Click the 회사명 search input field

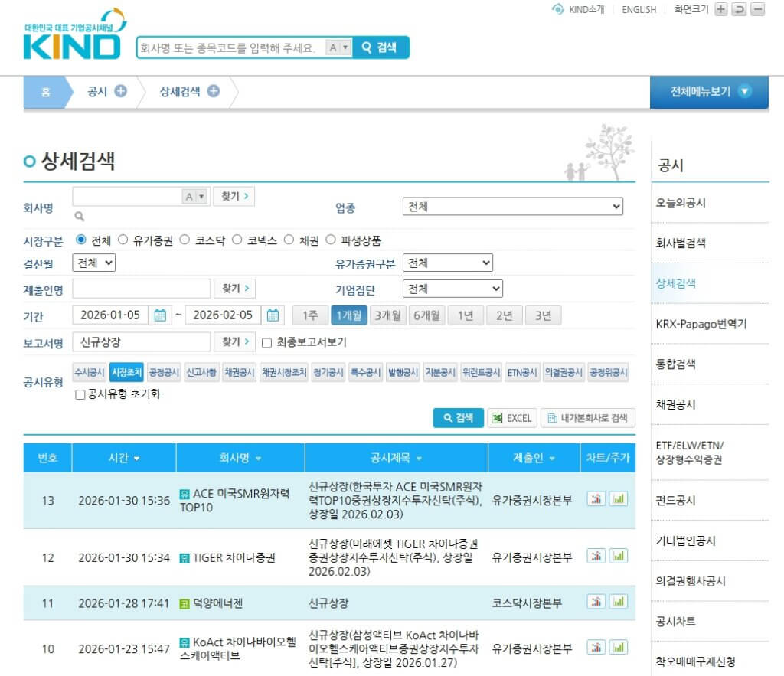127,197
